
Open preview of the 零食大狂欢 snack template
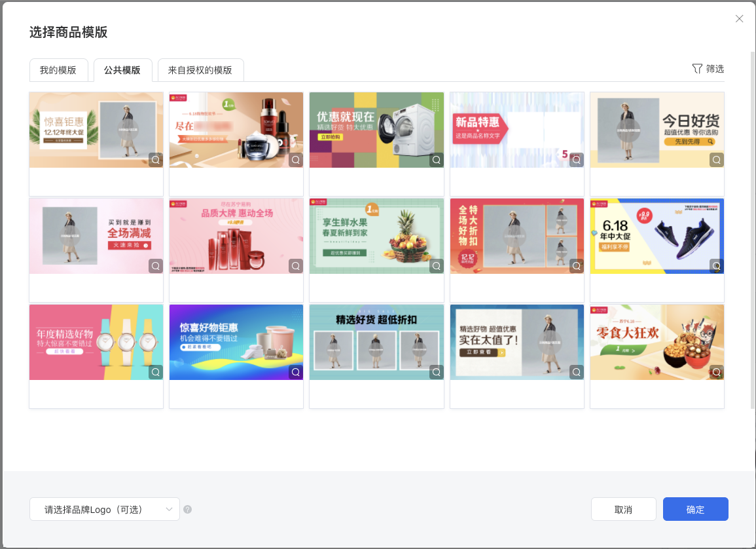[x=716, y=372]
